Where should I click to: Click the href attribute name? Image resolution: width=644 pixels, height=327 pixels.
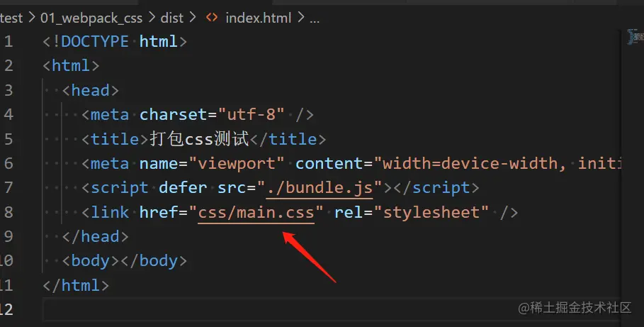(x=159, y=213)
